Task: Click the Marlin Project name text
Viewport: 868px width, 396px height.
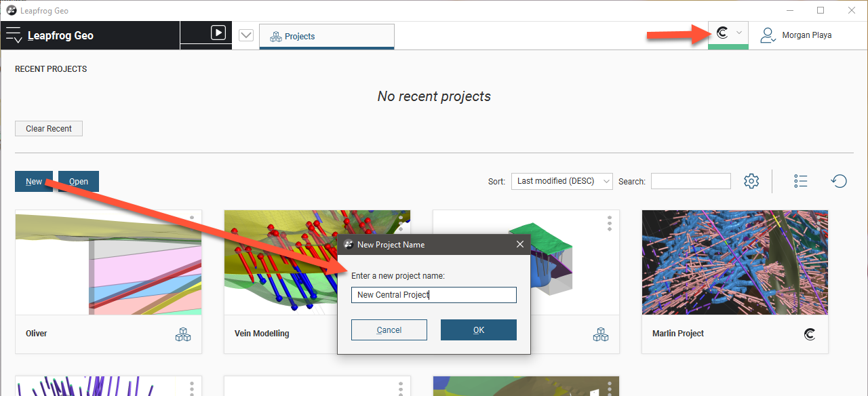Action: point(678,334)
